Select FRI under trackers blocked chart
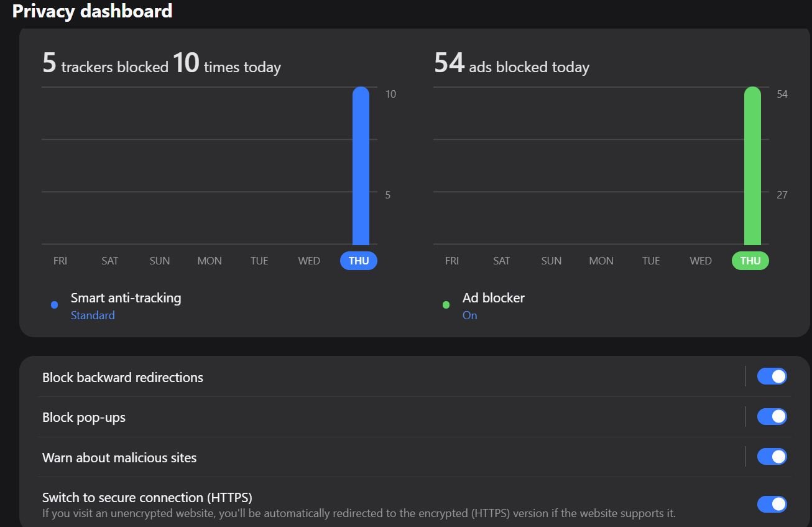Viewport: 812px width, 527px height. pos(60,261)
